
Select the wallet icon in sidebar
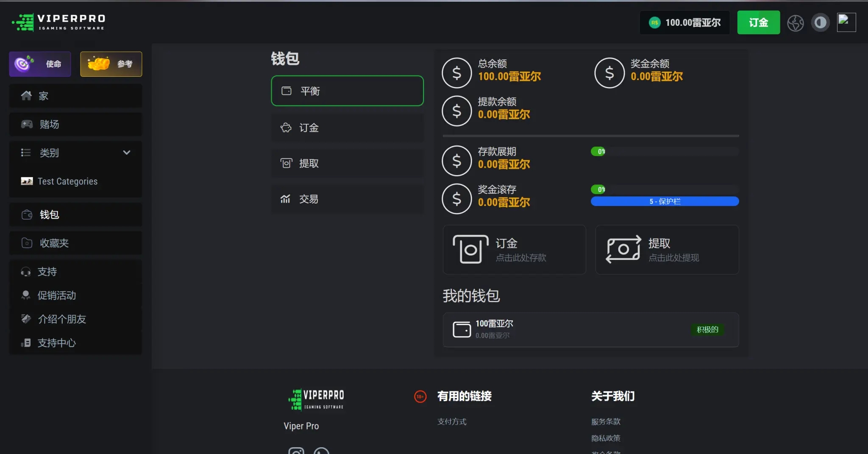[x=26, y=214]
